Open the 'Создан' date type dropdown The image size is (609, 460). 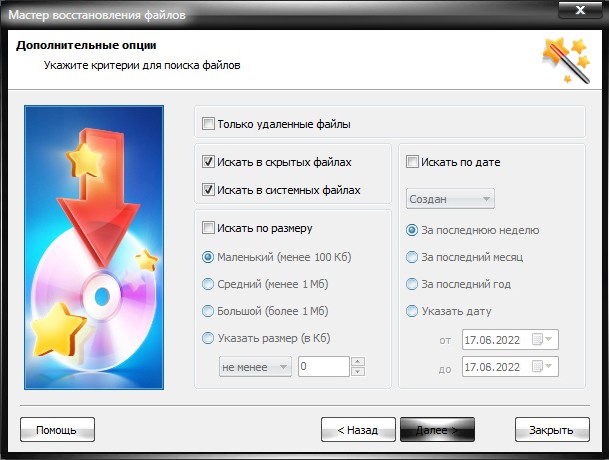click(450, 199)
